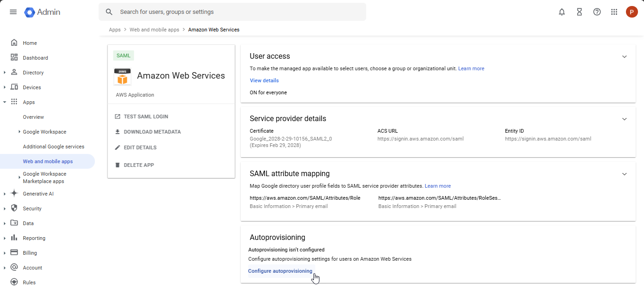Viewport: 644px width, 288px height.
Task: Click the search magnifier icon
Action: tap(109, 12)
